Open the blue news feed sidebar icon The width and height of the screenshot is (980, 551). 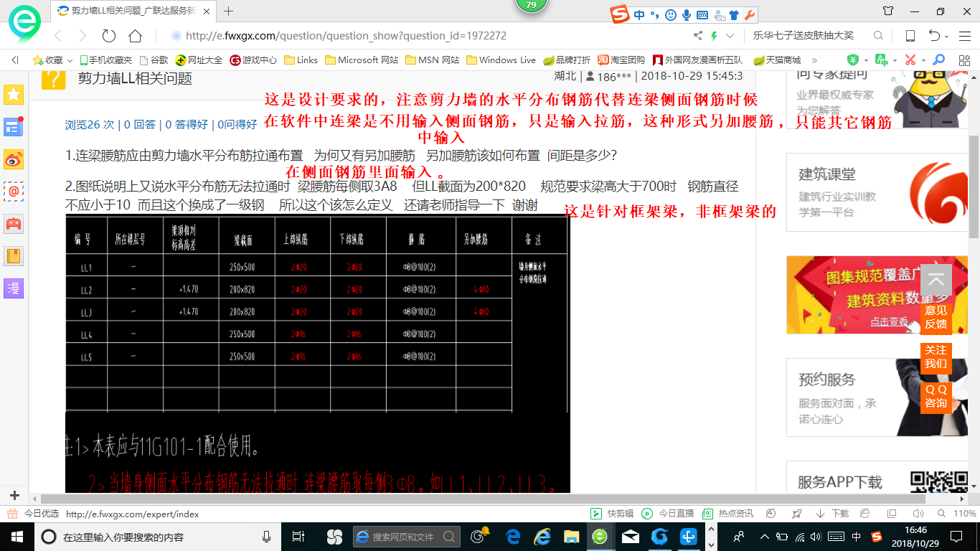coord(14,127)
